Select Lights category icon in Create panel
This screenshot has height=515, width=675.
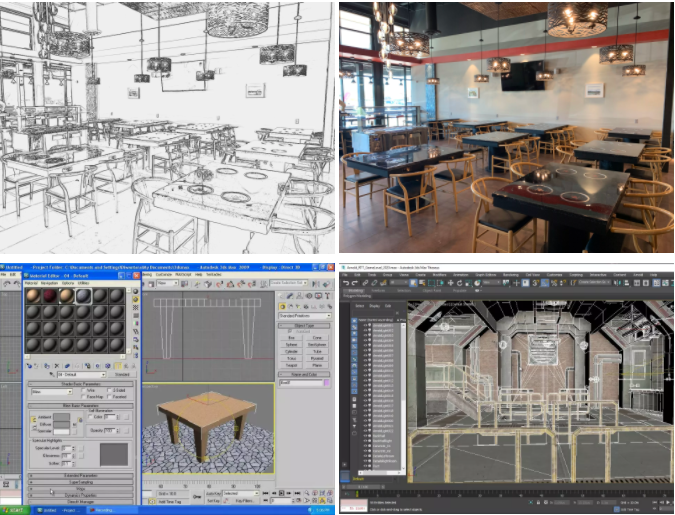298,307
